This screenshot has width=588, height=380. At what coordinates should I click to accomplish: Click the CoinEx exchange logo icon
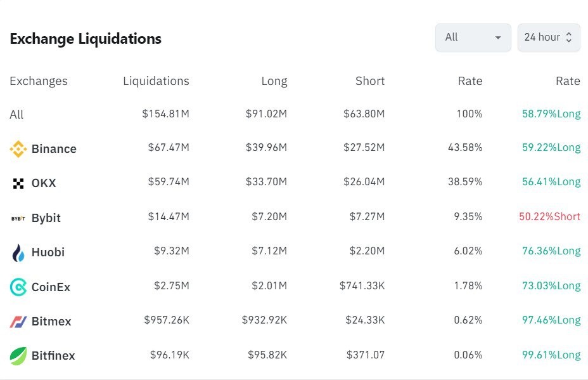pos(18,287)
